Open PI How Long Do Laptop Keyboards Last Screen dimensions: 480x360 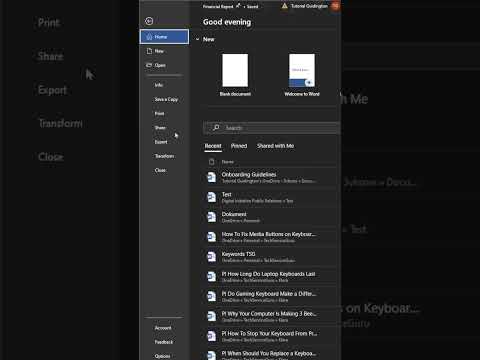[x=270, y=277]
